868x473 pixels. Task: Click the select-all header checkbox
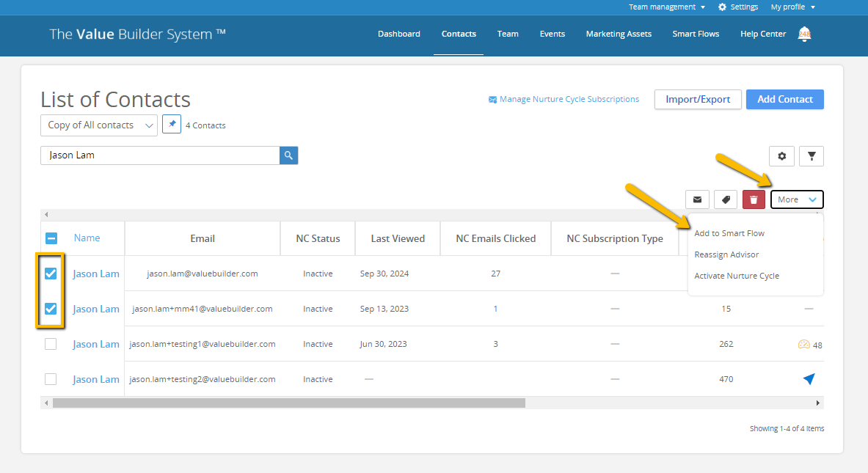coord(51,238)
